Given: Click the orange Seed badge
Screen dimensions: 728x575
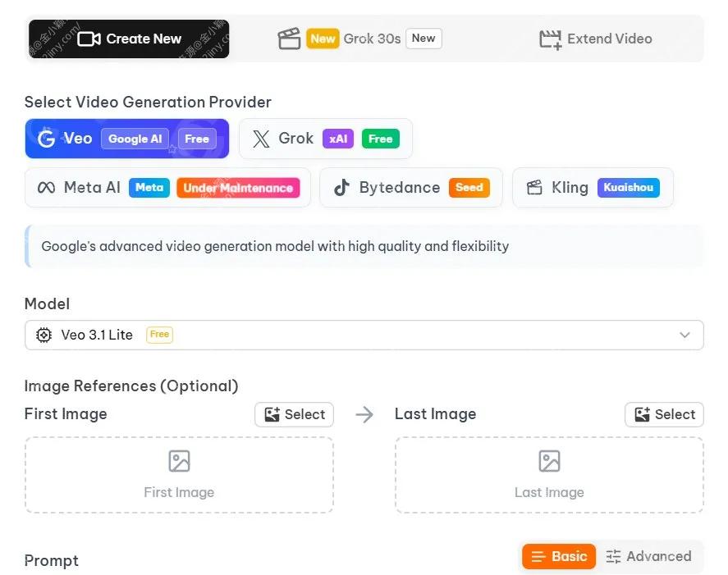Looking at the screenshot, I should pos(469,188).
